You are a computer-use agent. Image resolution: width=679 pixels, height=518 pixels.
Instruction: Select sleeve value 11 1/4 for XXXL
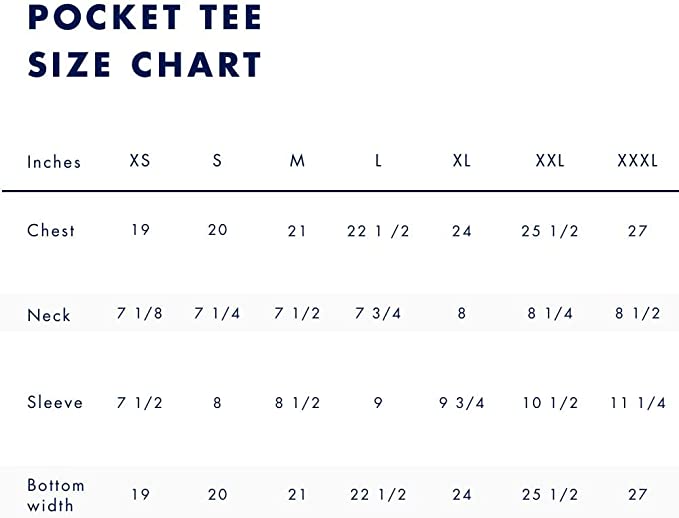coord(637,403)
